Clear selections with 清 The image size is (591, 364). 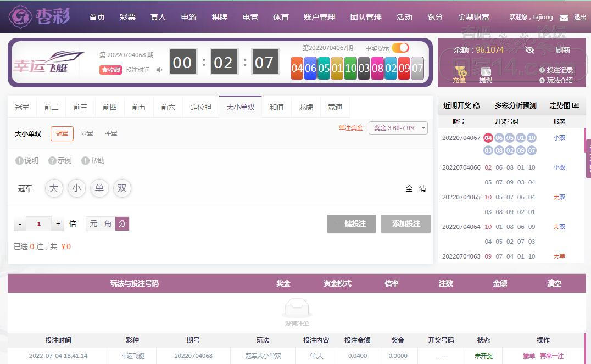tap(422, 188)
